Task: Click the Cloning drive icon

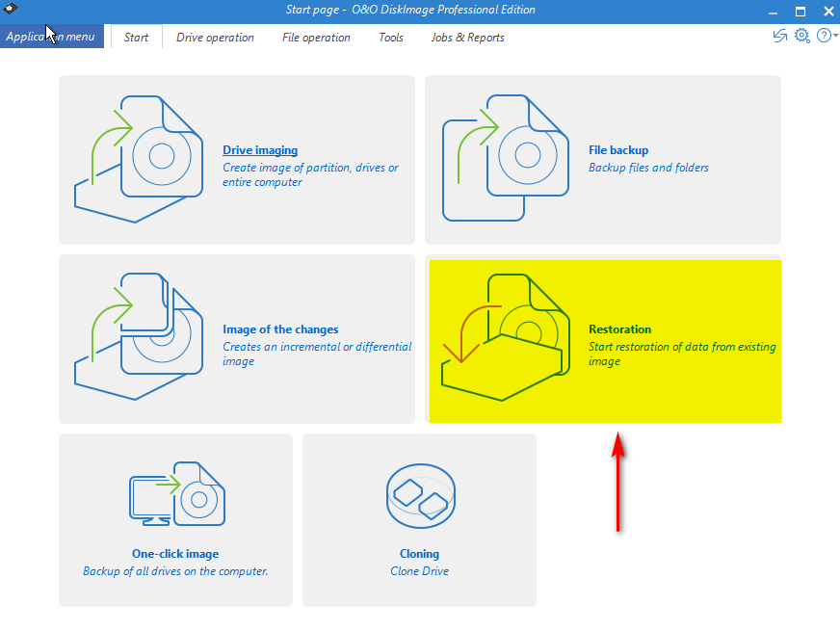Action: (x=419, y=495)
